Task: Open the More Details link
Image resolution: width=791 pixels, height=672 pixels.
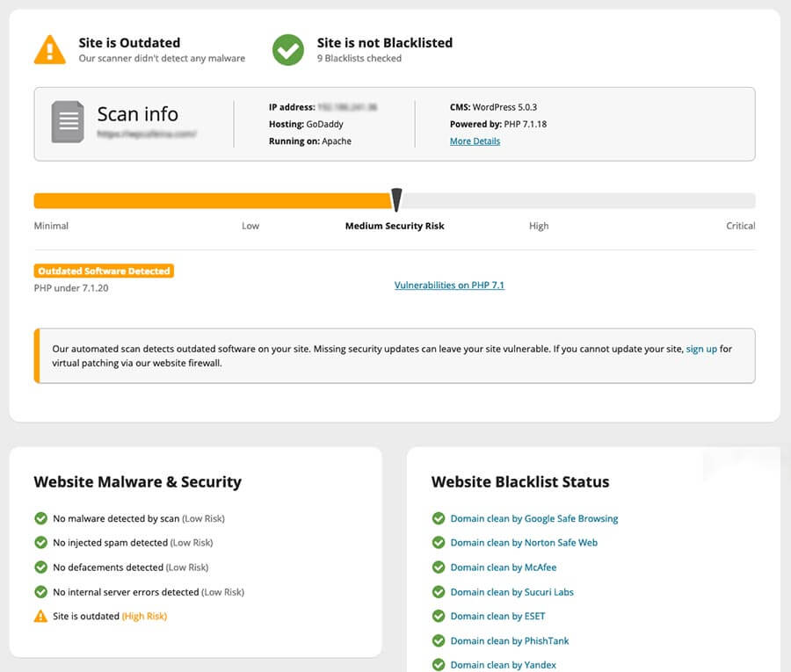Action: [475, 141]
